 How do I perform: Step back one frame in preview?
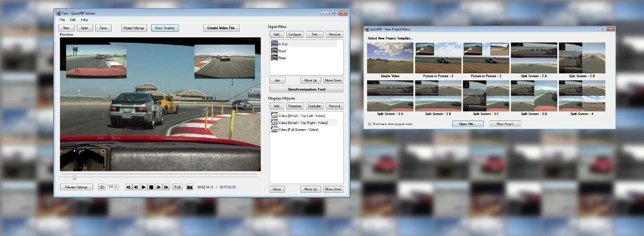click(136, 187)
